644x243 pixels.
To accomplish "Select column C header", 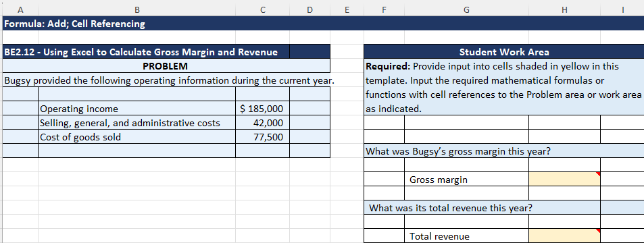I will (x=262, y=10).
